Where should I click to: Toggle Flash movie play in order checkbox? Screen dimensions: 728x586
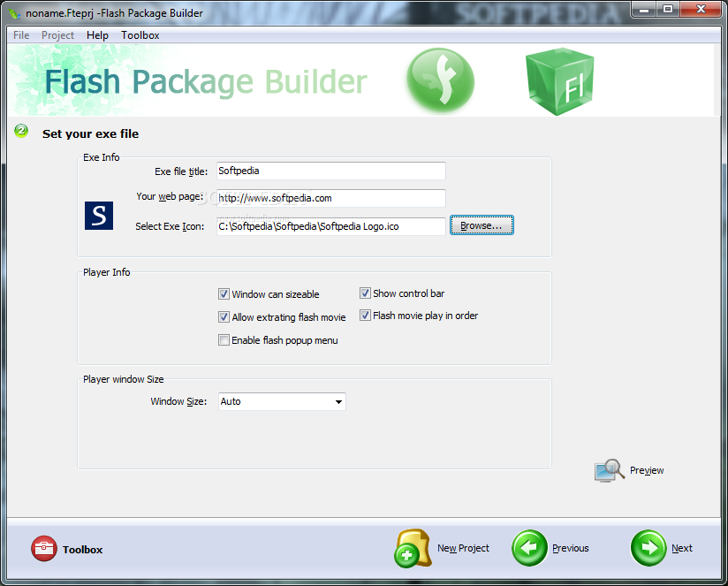point(365,316)
